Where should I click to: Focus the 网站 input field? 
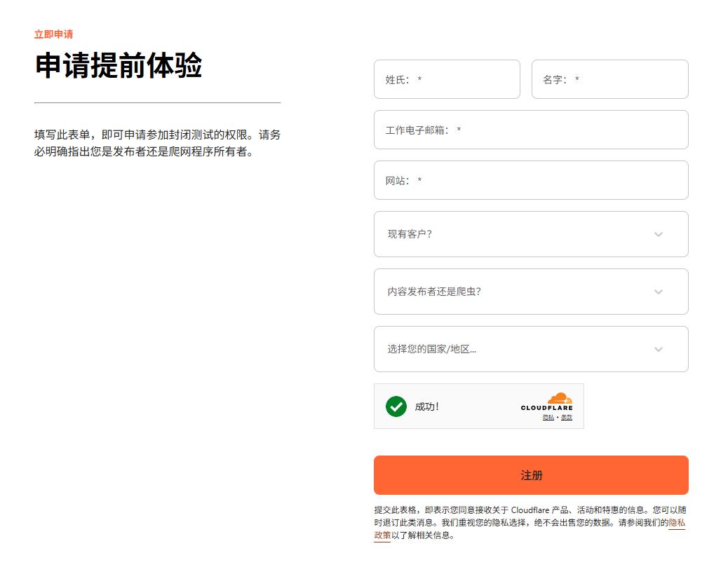pos(531,180)
